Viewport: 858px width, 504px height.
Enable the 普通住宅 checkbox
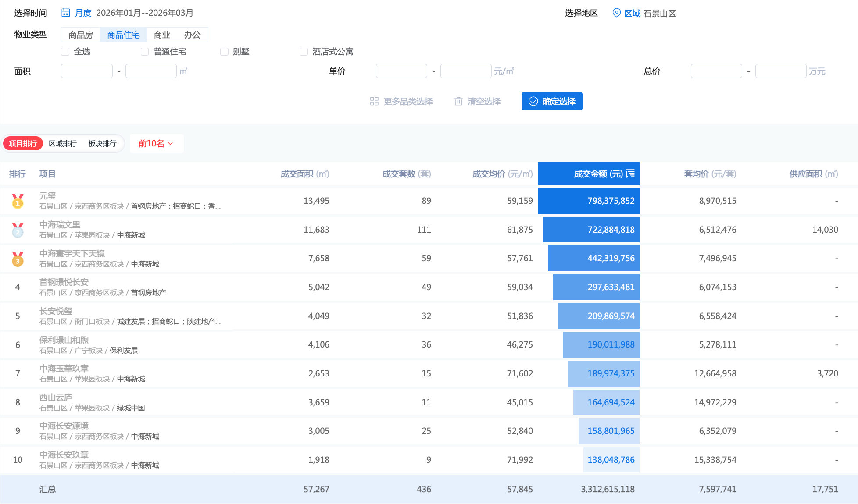[145, 52]
